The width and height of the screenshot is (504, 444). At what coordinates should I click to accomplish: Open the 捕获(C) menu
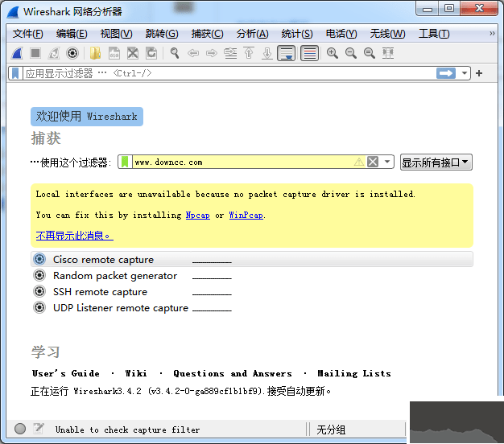(208, 34)
